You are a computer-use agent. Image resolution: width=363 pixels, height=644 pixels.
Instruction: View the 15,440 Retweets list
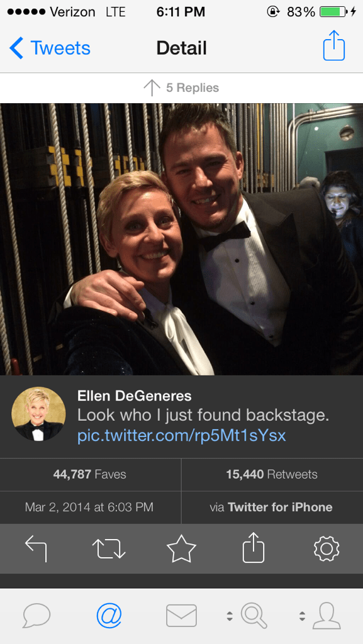tap(272, 474)
